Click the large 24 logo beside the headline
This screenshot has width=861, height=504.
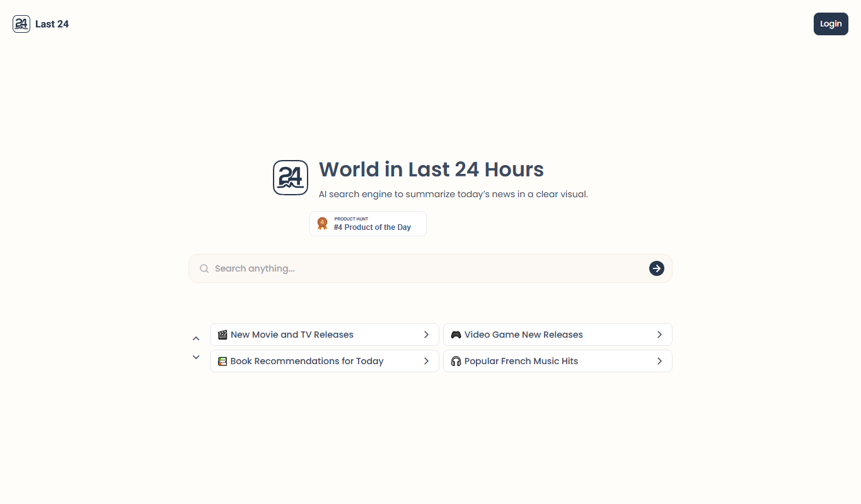point(291,178)
